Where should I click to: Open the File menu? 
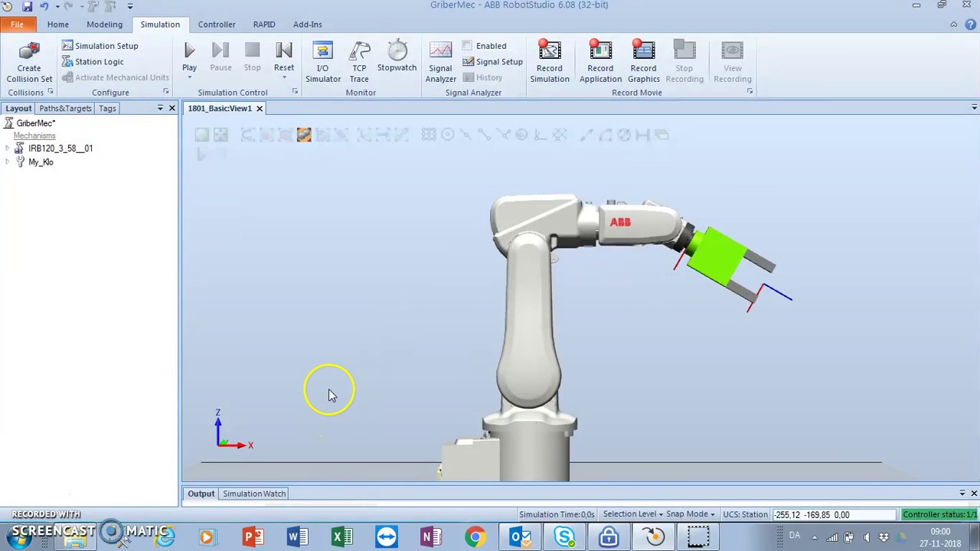[17, 24]
